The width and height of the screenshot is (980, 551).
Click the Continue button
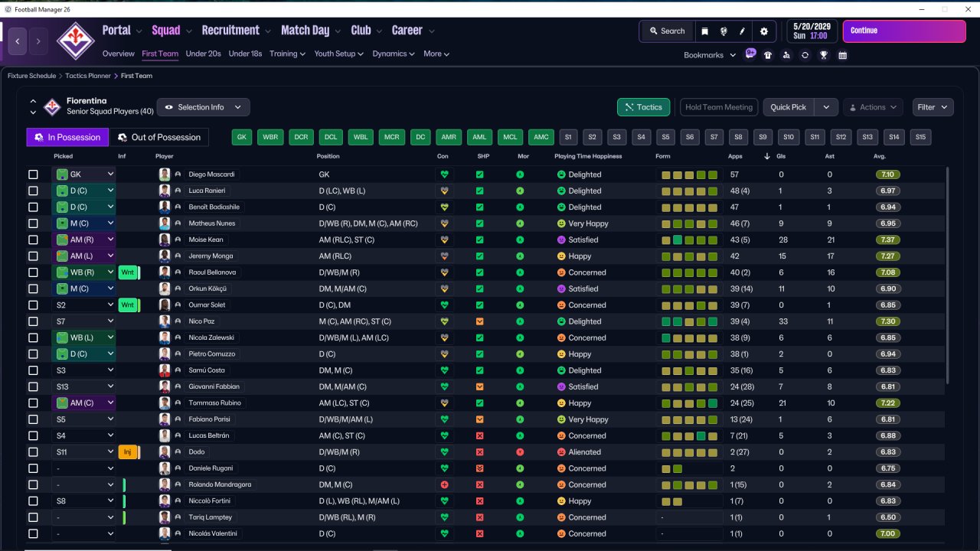pyautogui.click(x=904, y=31)
